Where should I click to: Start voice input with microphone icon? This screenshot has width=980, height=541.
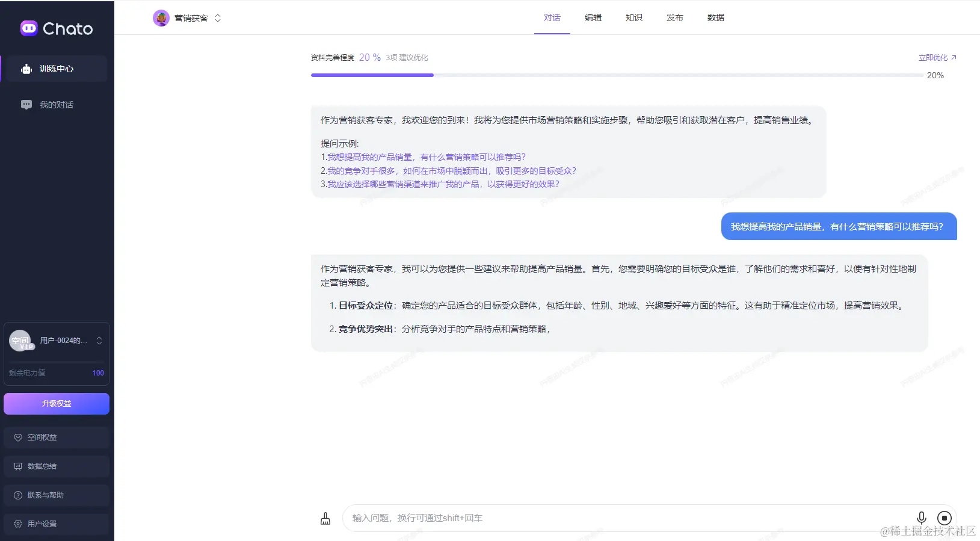[921, 518]
